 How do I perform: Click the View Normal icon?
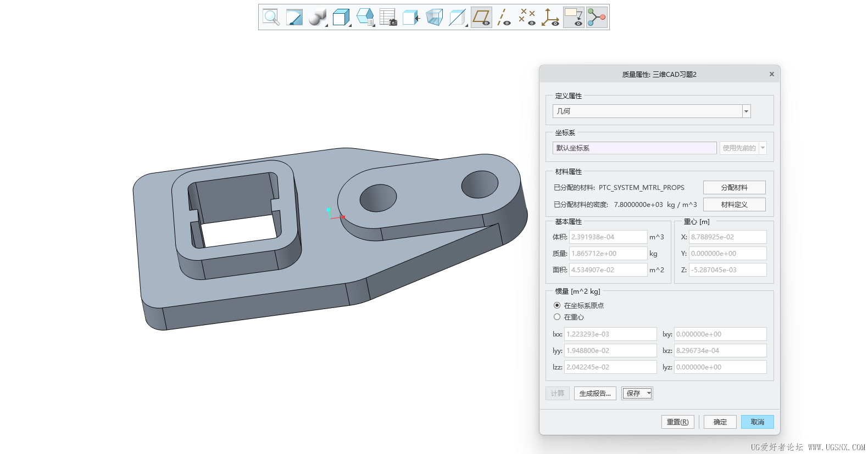[411, 17]
